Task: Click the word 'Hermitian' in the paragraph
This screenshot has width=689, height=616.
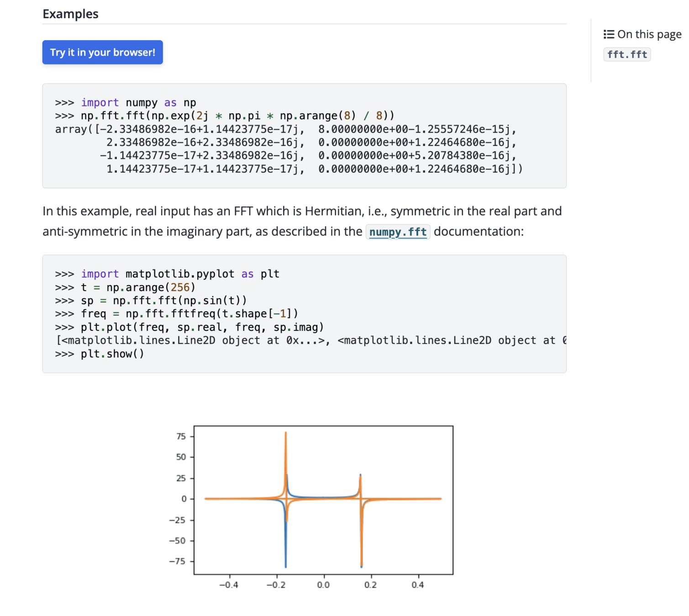Action: (x=334, y=211)
